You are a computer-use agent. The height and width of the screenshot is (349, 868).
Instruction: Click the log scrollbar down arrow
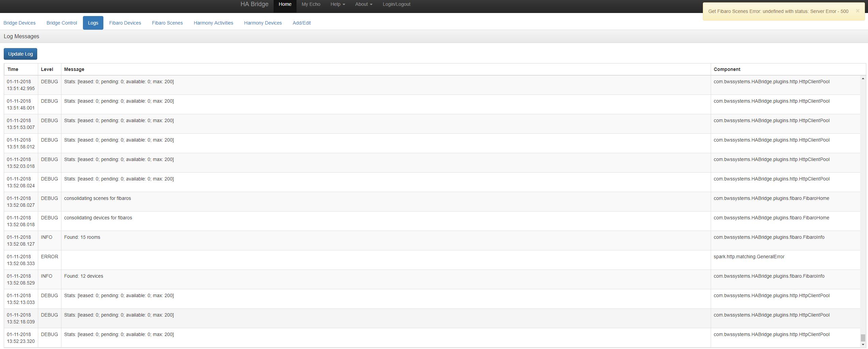[x=863, y=345]
